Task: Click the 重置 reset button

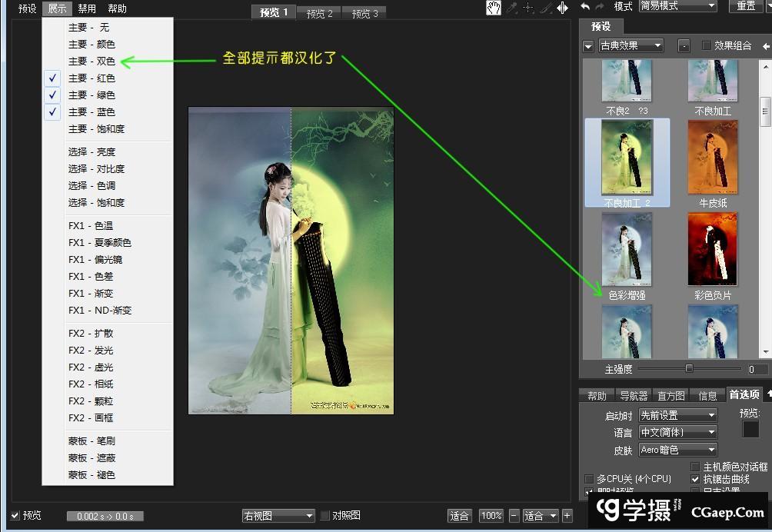Action: [x=746, y=6]
